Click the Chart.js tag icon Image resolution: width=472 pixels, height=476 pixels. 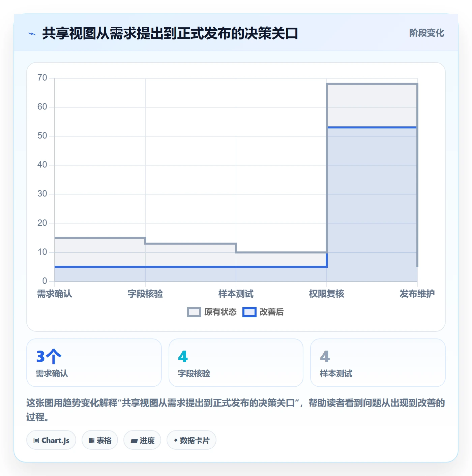[36, 441]
